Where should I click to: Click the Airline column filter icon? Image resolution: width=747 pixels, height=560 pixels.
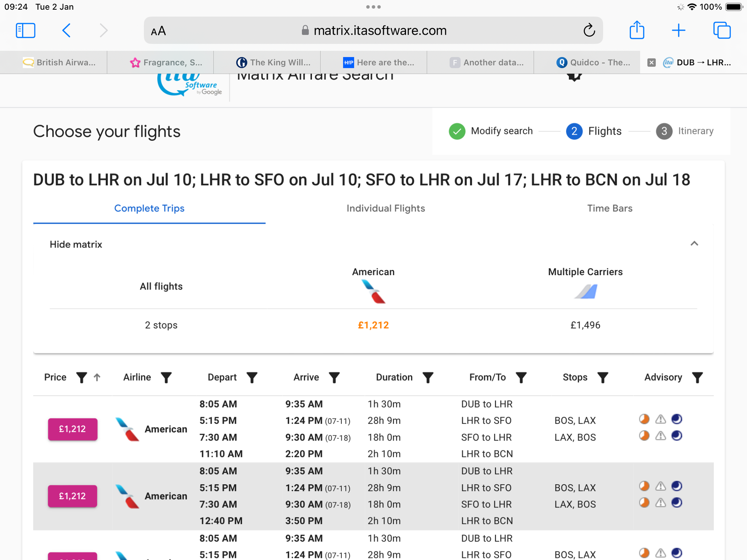tap(166, 377)
